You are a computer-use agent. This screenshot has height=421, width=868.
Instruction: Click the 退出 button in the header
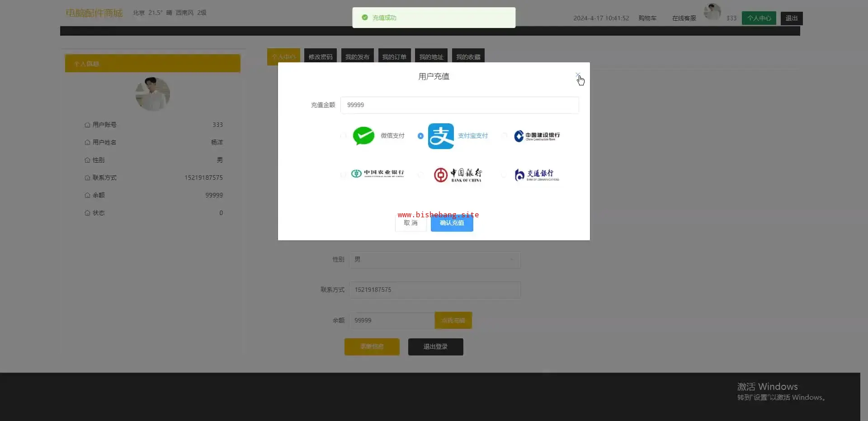coord(792,18)
